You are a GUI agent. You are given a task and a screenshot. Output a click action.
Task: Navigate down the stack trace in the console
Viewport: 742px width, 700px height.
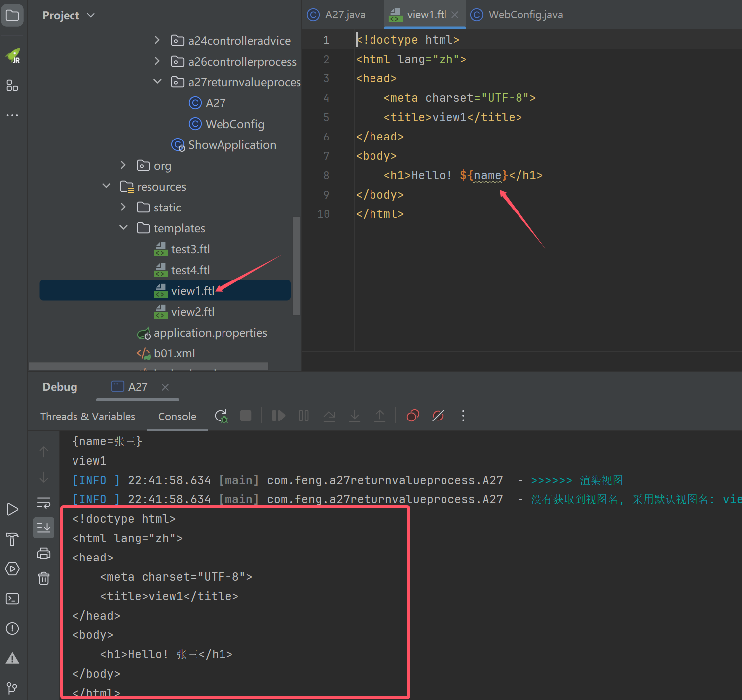[x=44, y=477]
